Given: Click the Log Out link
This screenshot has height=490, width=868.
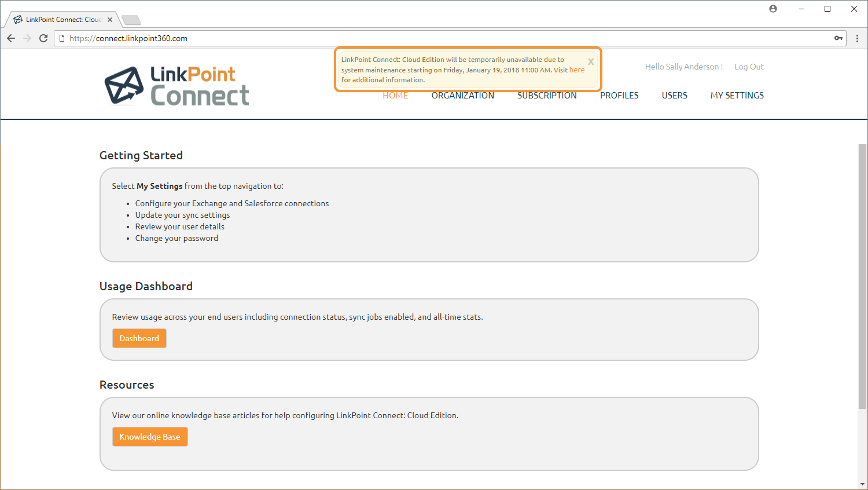Looking at the screenshot, I should click(749, 67).
